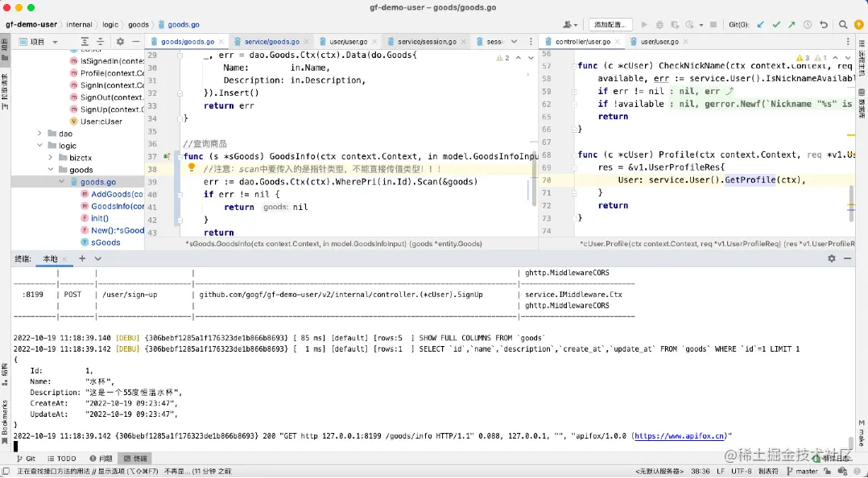Click the orange IDE update icon

858,25
